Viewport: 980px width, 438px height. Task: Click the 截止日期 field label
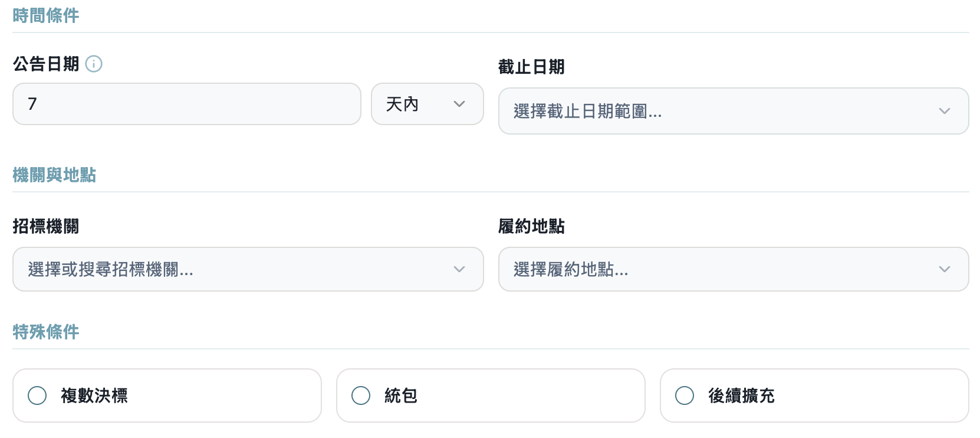click(531, 67)
